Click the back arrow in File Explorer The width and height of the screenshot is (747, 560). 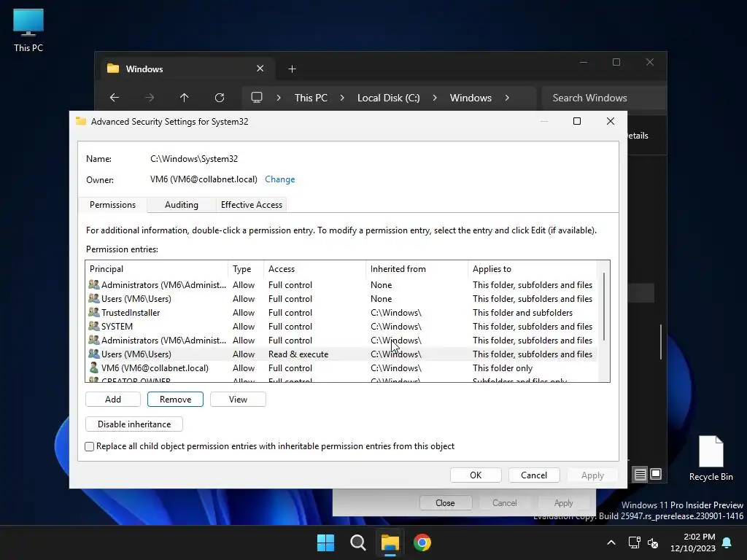(115, 98)
